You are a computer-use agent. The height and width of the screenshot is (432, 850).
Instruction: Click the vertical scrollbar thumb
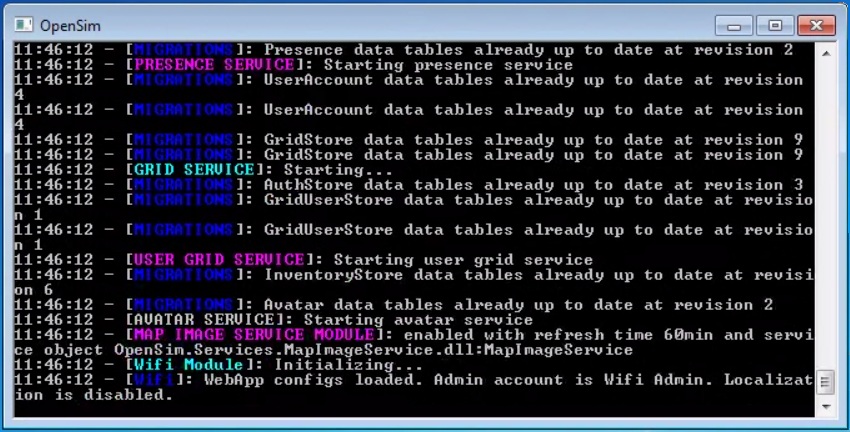826,383
